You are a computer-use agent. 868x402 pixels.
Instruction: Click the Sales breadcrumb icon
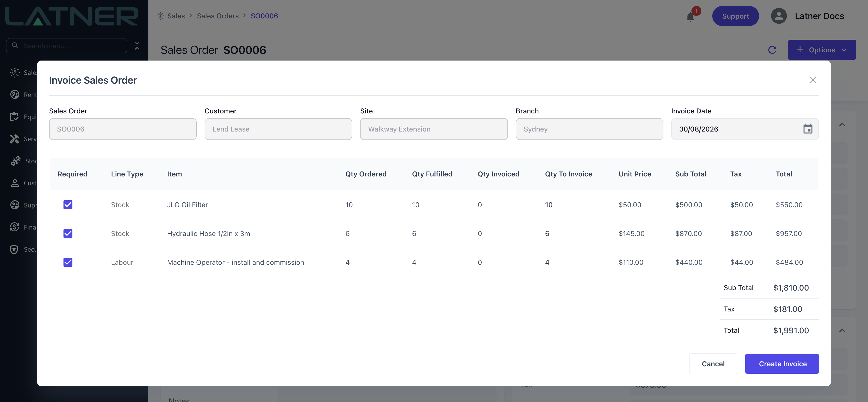tap(160, 16)
